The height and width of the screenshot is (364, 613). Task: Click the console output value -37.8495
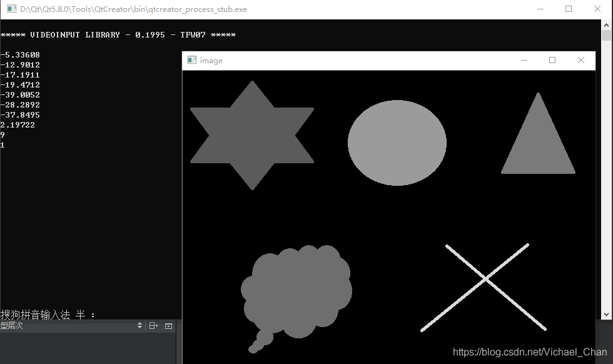(x=20, y=115)
